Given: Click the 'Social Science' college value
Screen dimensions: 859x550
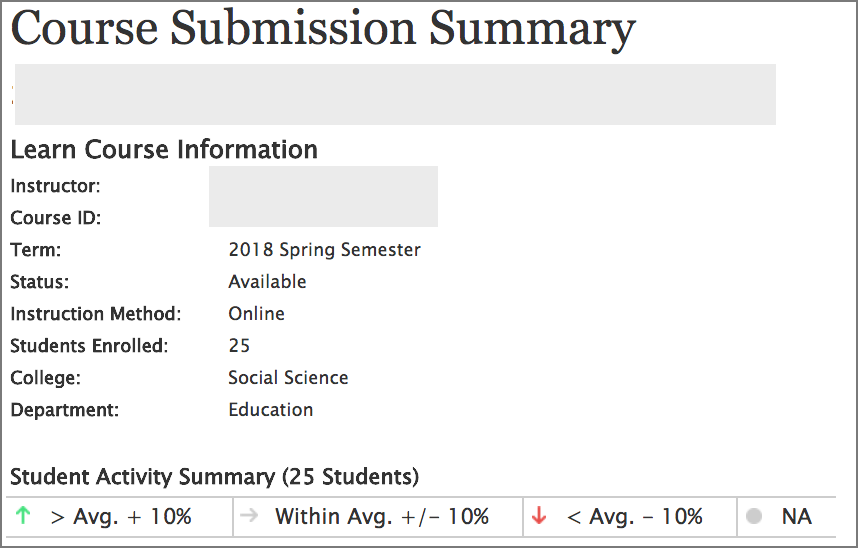Looking at the screenshot, I should click(x=288, y=378).
